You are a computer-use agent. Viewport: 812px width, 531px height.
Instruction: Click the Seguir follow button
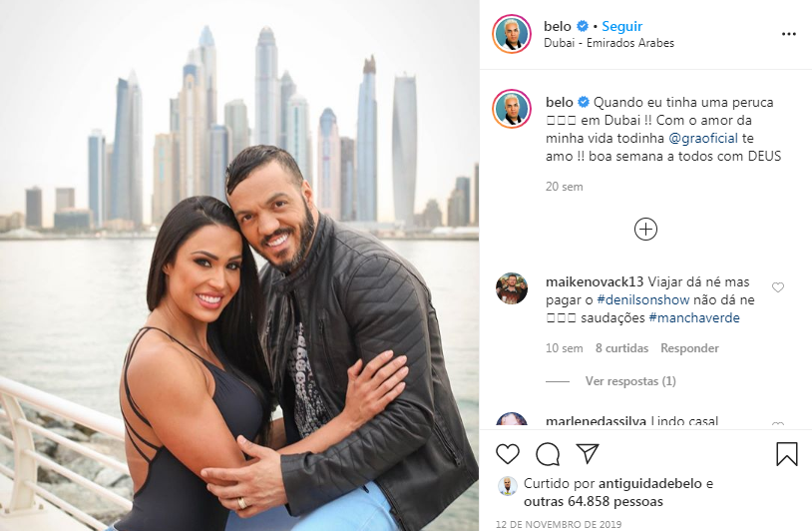pos(621,26)
